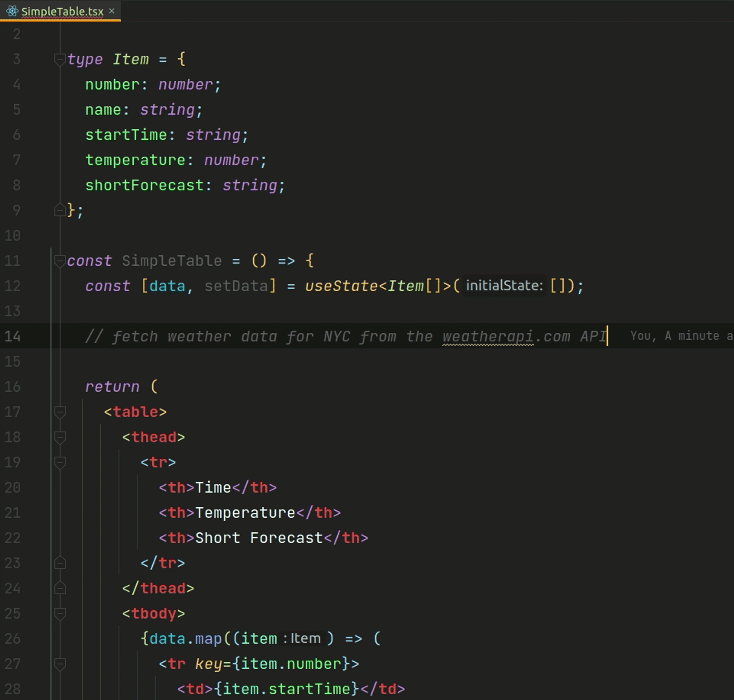This screenshot has height=700, width=734.
Task: Collapse the type Item fold marker
Action: (60, 59)
